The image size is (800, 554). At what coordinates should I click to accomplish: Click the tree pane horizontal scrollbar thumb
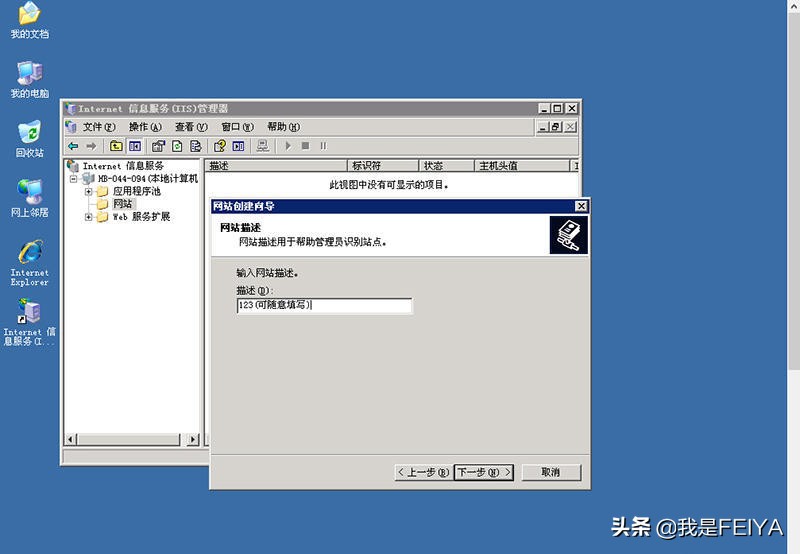[129, 439]
